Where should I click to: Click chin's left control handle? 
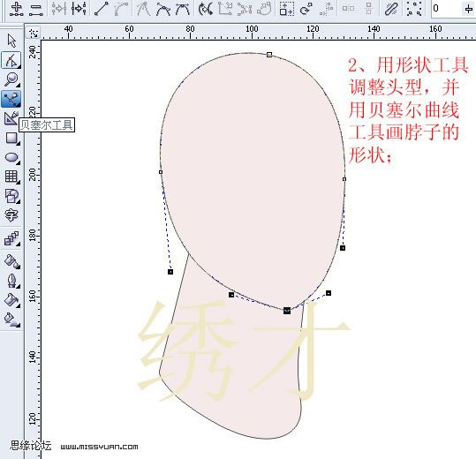pyautogui.click(x=231, y=295)
